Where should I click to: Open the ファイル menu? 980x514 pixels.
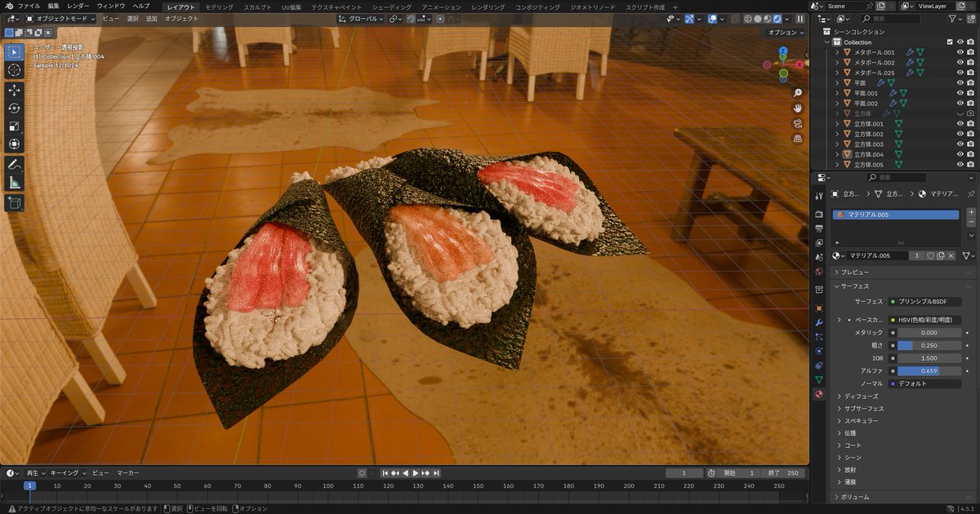(x=29, y=6)
